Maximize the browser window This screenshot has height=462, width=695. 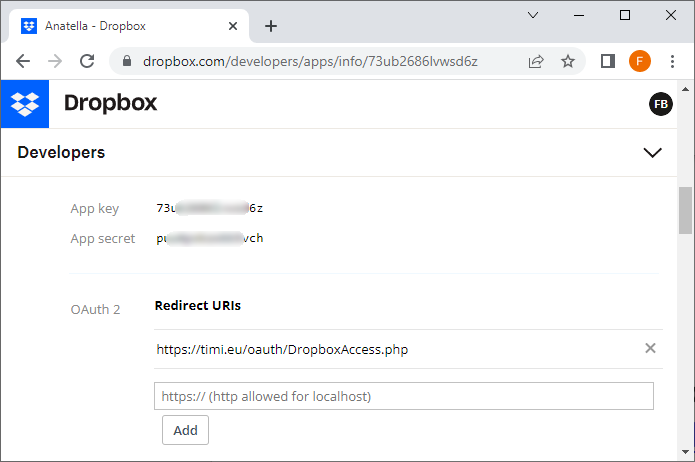(x=625, y=16)
